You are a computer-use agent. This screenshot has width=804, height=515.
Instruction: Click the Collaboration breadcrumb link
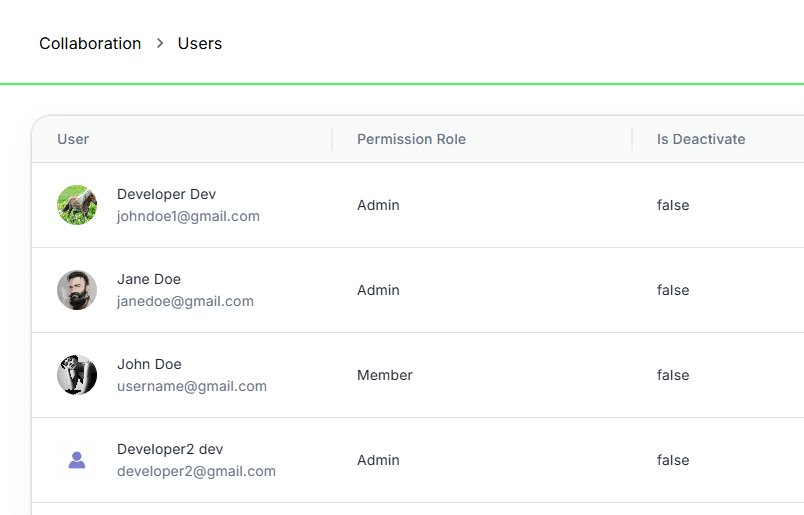point(90,44)
